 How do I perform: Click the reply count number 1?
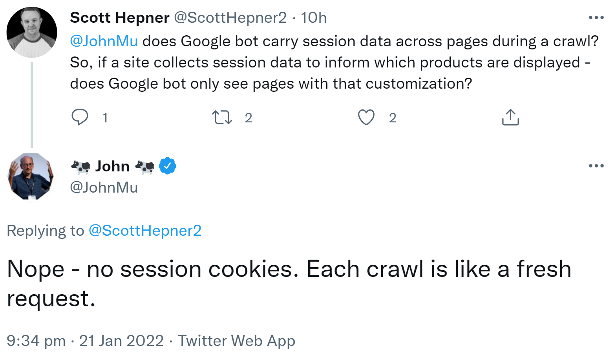pyautogui.click(x=105, y=117)
